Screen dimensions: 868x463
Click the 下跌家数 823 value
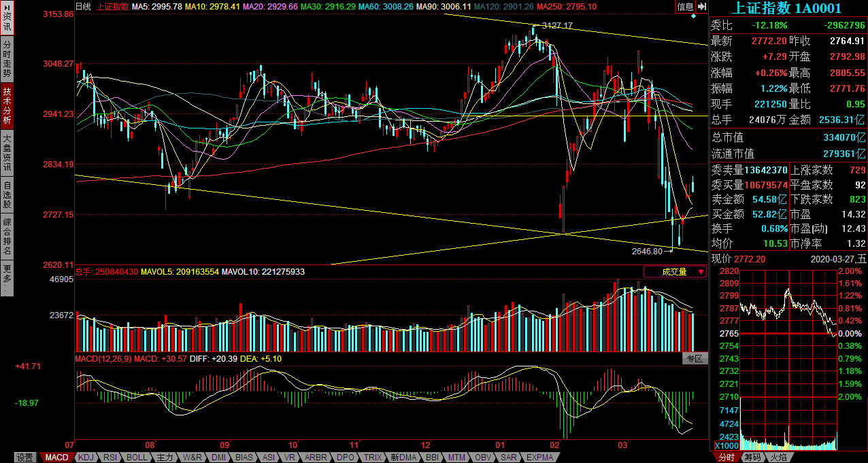click(x=857, y=199)
